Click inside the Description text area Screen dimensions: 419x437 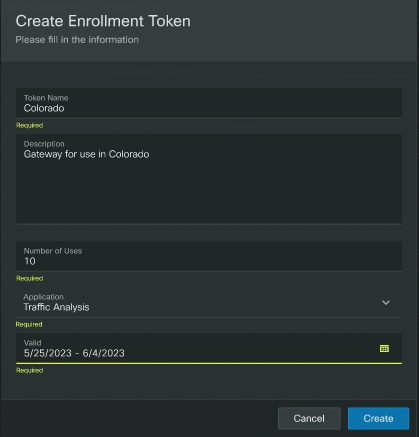click(209, 179)
